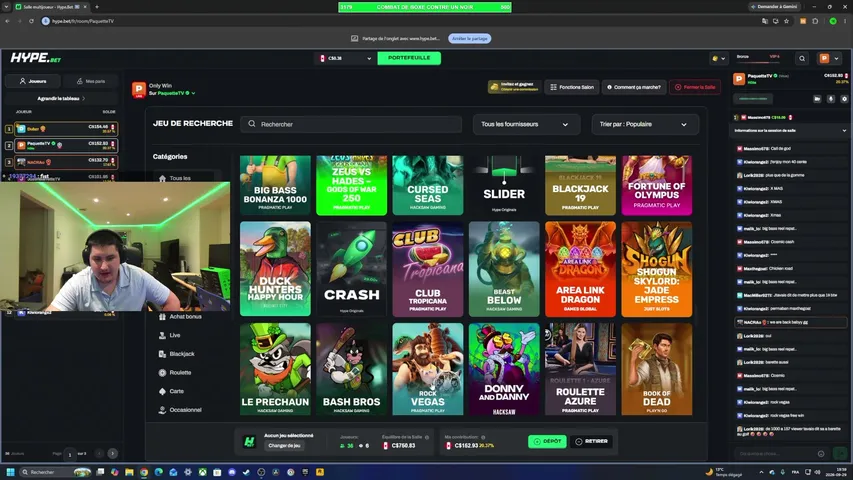Viewport: 853px width, 480px height.
Task: Open the Portefeuille wallet
Action: (x=409, y=58)
